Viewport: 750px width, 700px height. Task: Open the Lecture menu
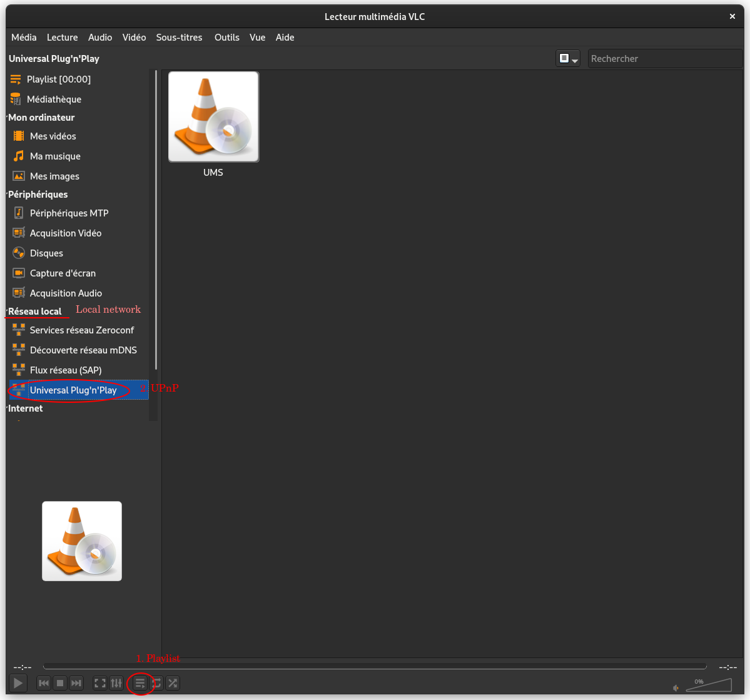pyautogui.click(x=62, y=38)
